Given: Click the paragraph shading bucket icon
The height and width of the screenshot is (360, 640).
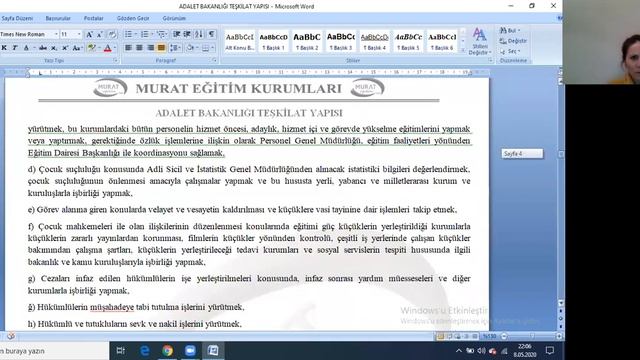Looking at the screenshot, I should pyautogui.click(x=190, y=48).
